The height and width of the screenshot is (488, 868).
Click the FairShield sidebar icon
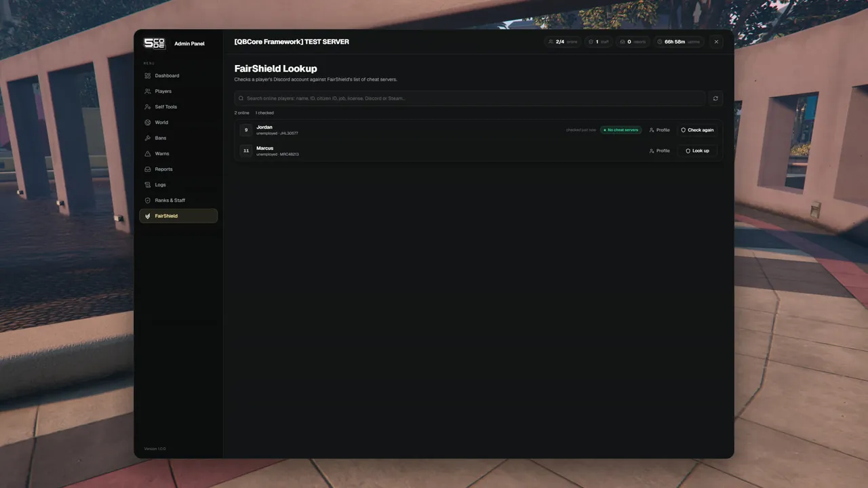[x=148, y=216]
